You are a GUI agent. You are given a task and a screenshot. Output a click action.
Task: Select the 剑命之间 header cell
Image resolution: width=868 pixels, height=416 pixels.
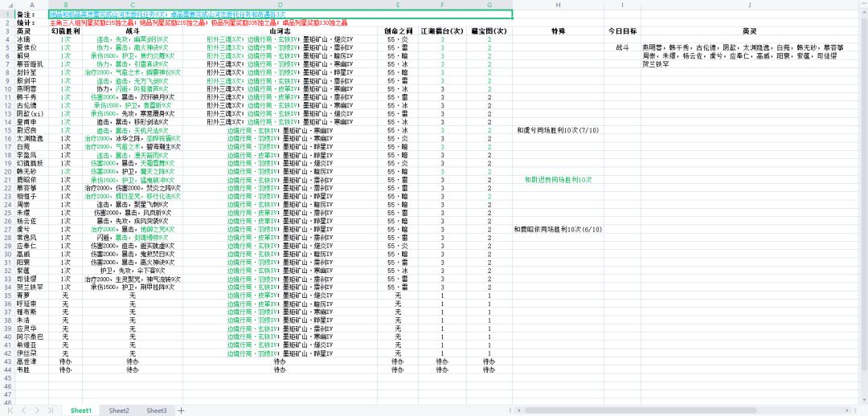398,31
